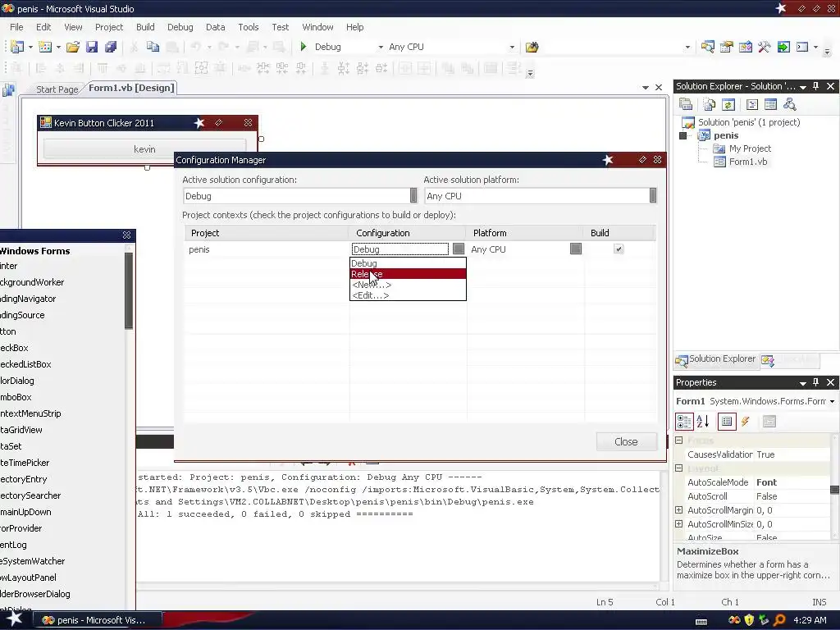Screen dimensions: 840x630
Task: Click Show All Files in Solution Explorer
Action: coord(710,104)
